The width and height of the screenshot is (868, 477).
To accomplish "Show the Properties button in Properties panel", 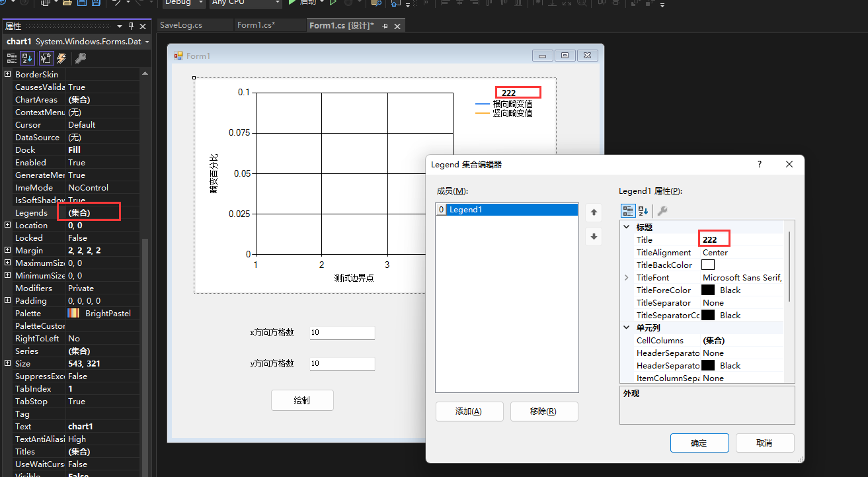I will tap(46, 58).
